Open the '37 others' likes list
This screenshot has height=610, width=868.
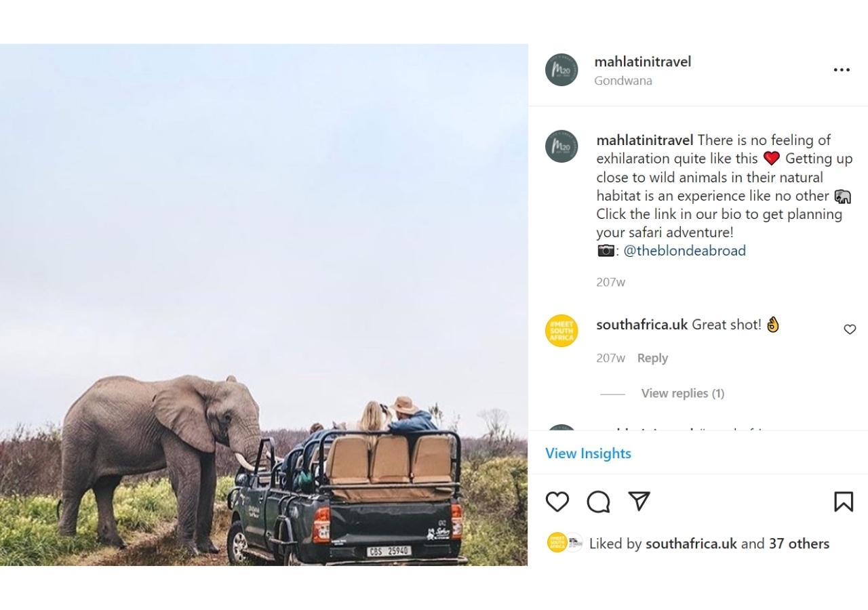(799, 544)
